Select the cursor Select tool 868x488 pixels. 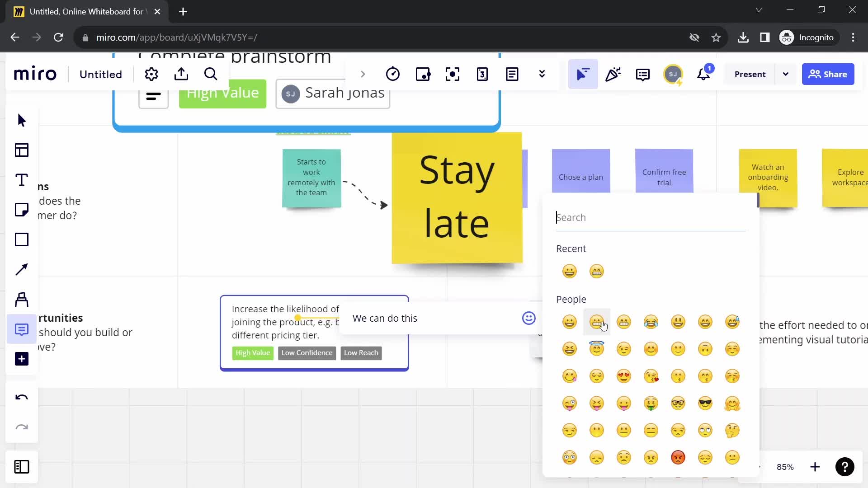click(22, 120)
